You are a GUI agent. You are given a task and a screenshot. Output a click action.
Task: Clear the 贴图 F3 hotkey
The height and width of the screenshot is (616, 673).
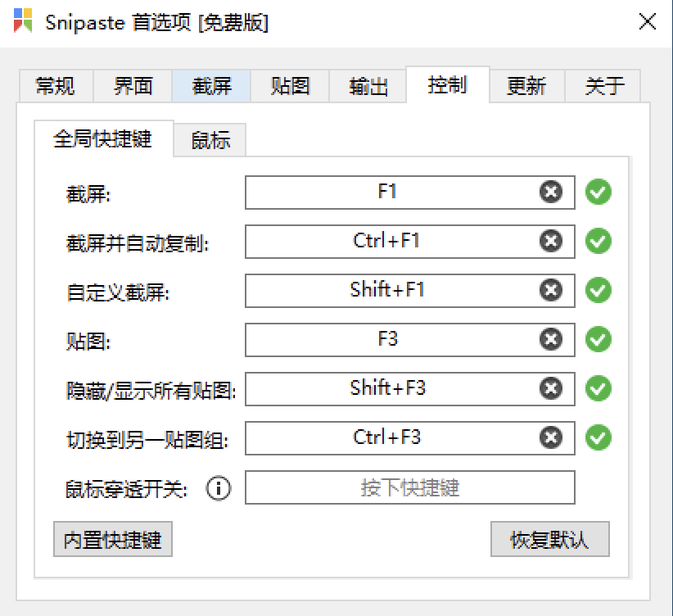coord(551,339)
